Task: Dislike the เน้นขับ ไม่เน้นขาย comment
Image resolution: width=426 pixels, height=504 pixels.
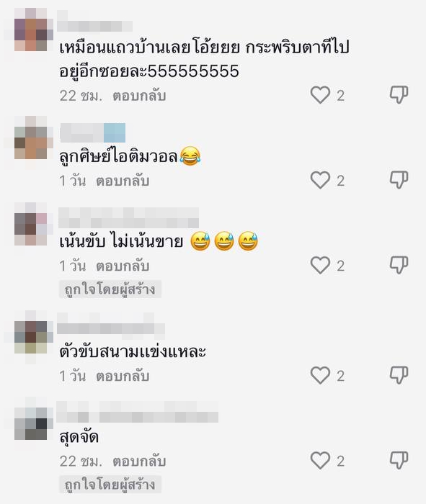Action: pyautogui.click(x=399, y=265)
